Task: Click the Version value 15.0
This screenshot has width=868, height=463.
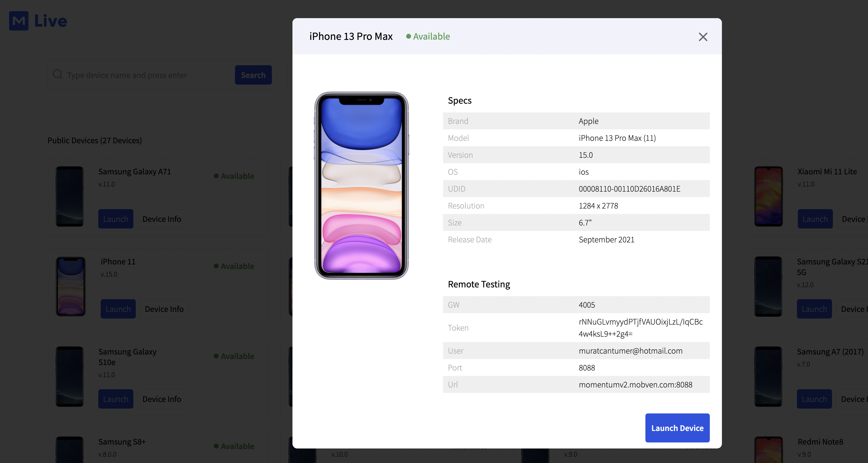Action: click(x=586, y=155)
